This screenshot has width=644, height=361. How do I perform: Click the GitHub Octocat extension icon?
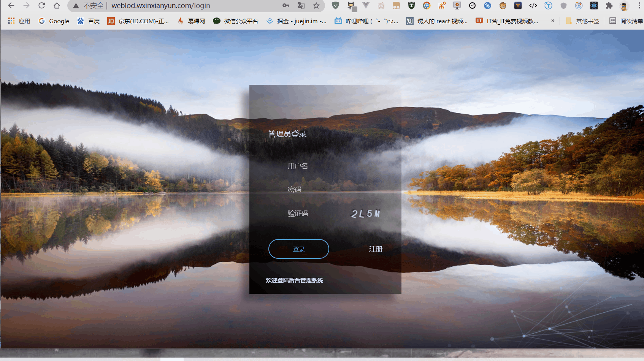click(x=350, y=6)
